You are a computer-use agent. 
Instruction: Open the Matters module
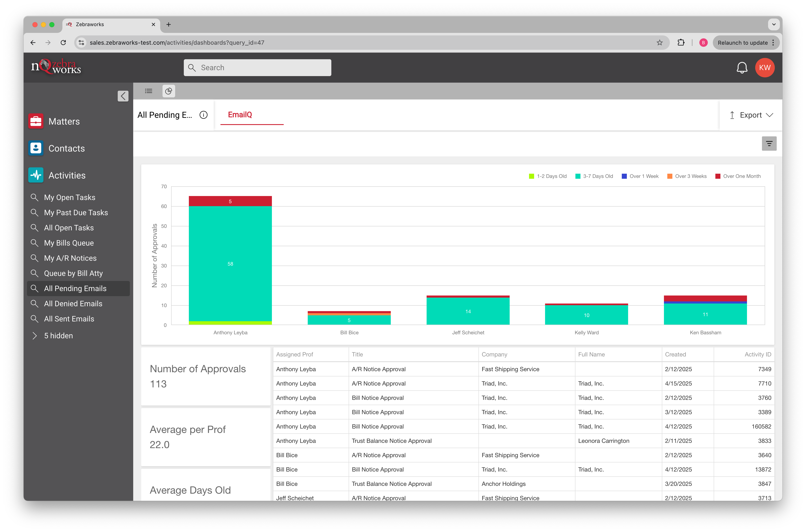click(64, 121)
